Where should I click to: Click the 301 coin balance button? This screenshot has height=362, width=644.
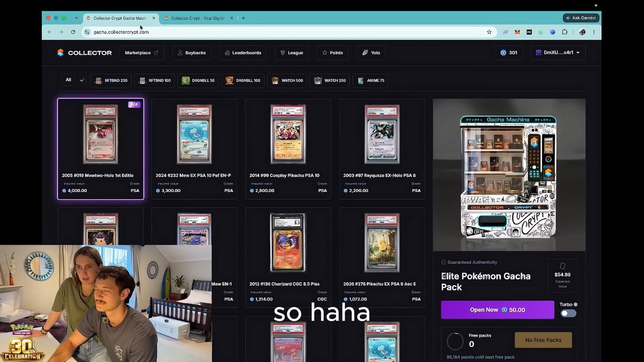point(508,53)
